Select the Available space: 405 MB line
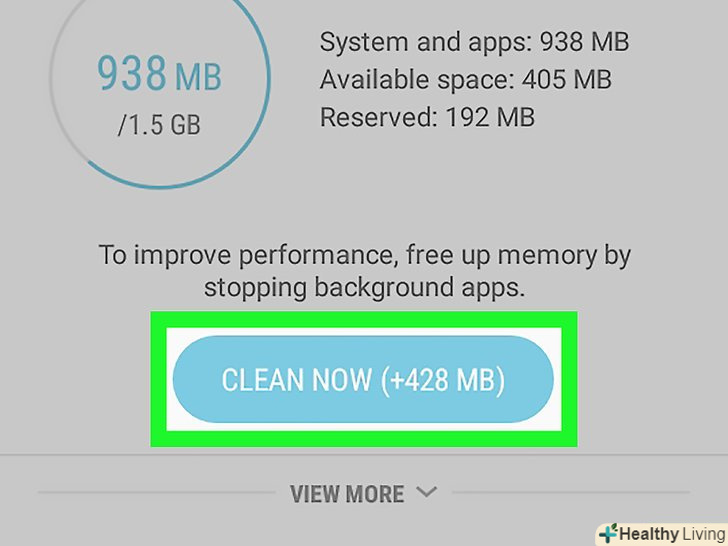728x546 pixels. coord(465,79)
